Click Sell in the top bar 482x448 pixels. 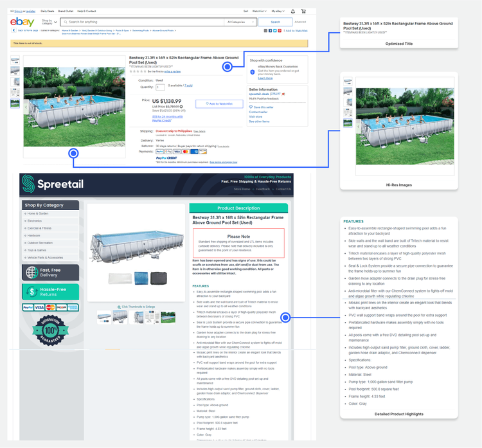pyautogui.click(x=245, y=12)
